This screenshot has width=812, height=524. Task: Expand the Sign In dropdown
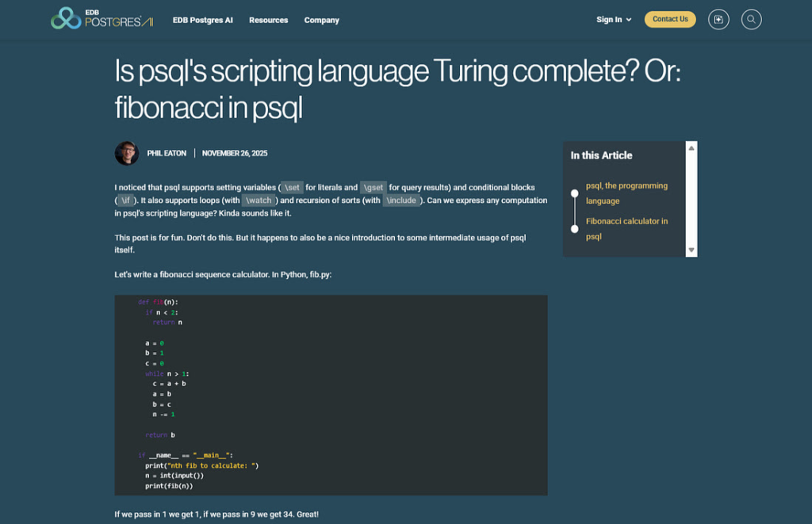[614, 20]
